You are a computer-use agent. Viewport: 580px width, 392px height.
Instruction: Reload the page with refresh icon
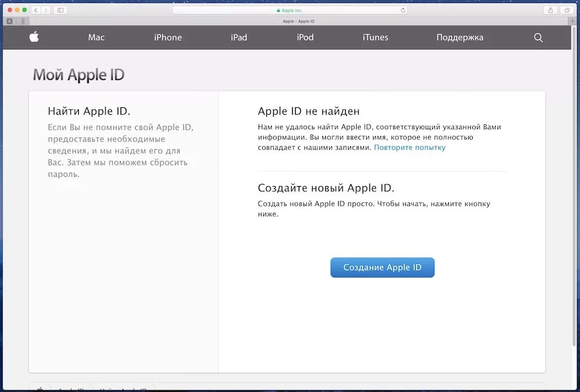403,10
